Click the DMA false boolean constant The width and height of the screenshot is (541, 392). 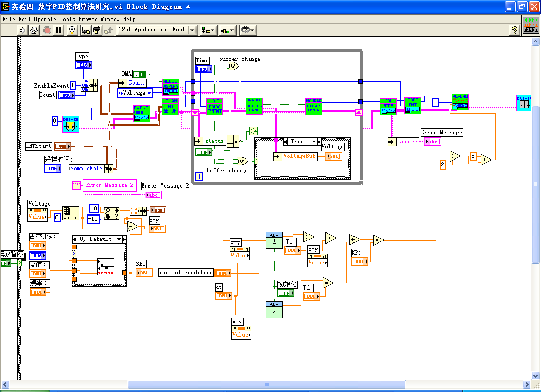[139, 74]
